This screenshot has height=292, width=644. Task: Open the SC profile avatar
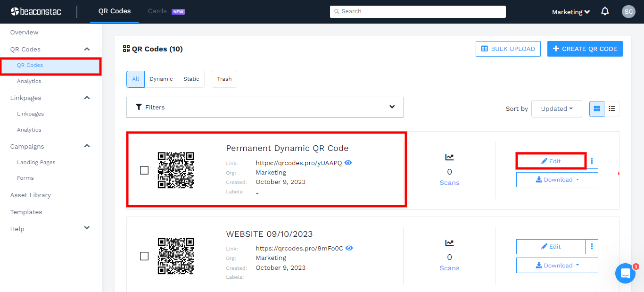(x=628, y=11)
